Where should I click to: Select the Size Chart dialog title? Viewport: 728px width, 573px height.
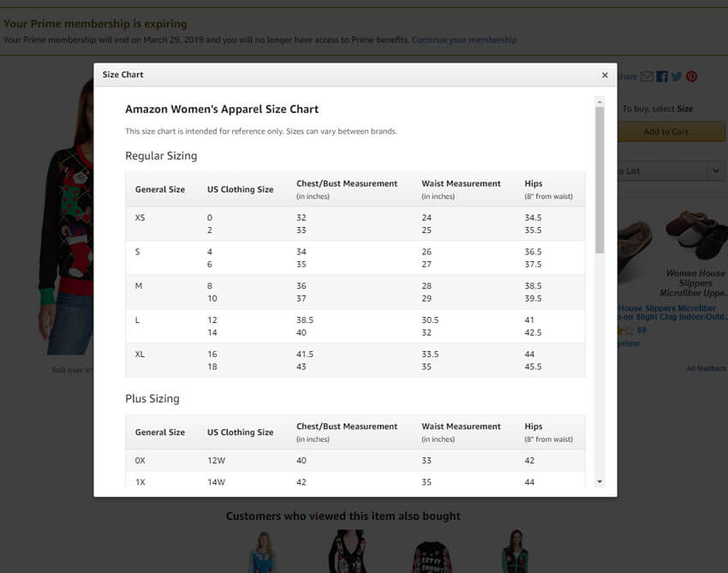(x=122, y=75)
